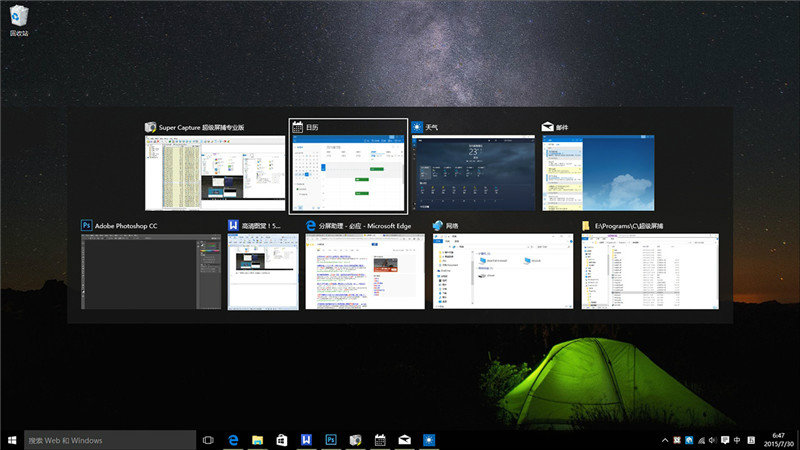
Task: Toggle the 中 input method indicator
Action: (737, 440)
